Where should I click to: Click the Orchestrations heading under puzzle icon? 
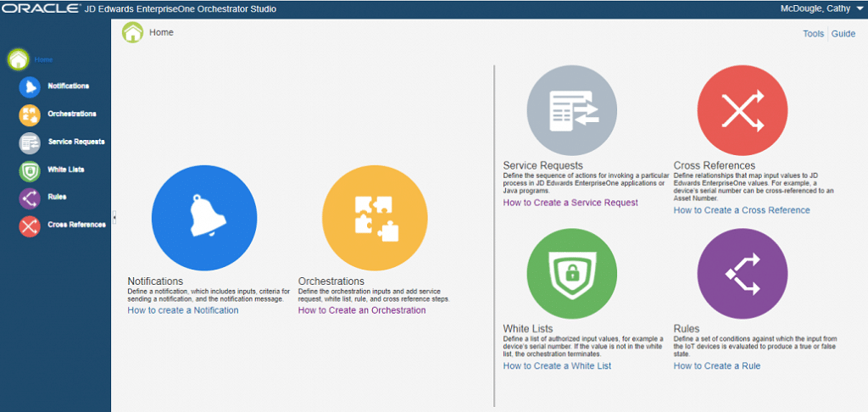[331, 281]
